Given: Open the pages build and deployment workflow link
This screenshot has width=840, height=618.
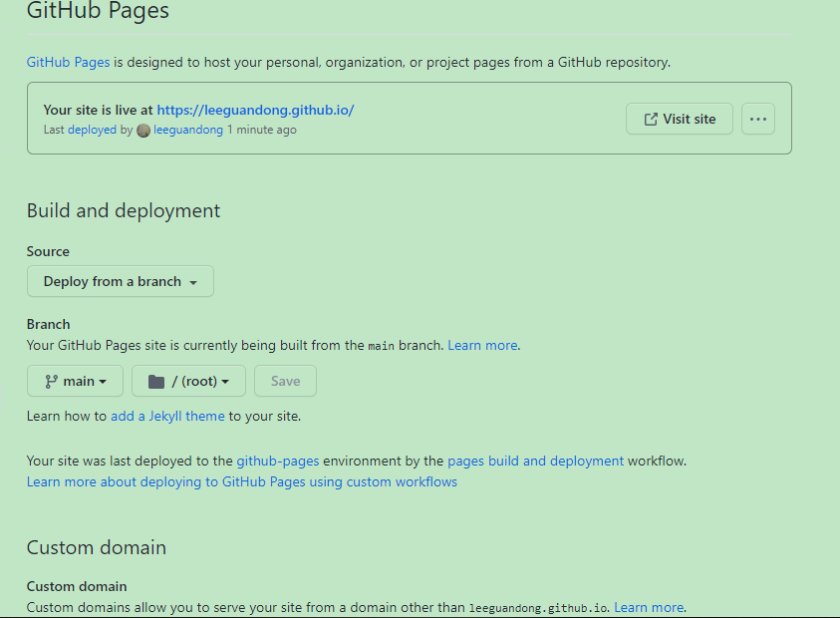Looking at the screenshot, I should click(536, 461).
